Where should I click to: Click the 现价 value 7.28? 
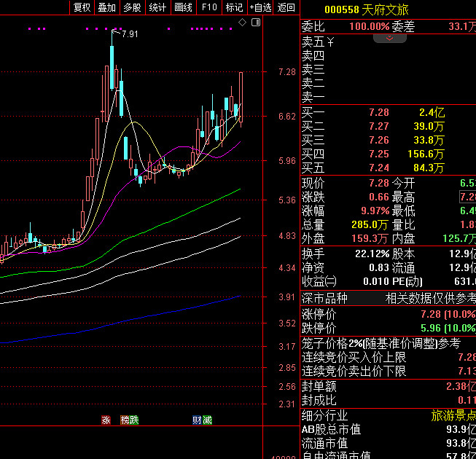pos(379,183)
